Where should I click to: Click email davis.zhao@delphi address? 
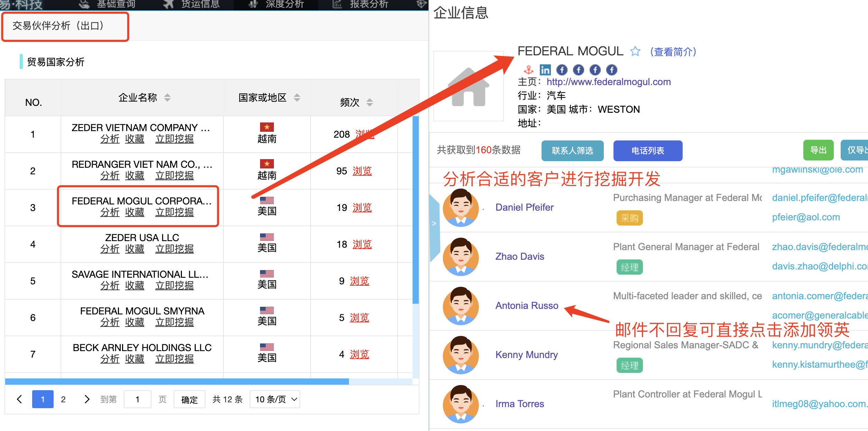pos(820,266)
